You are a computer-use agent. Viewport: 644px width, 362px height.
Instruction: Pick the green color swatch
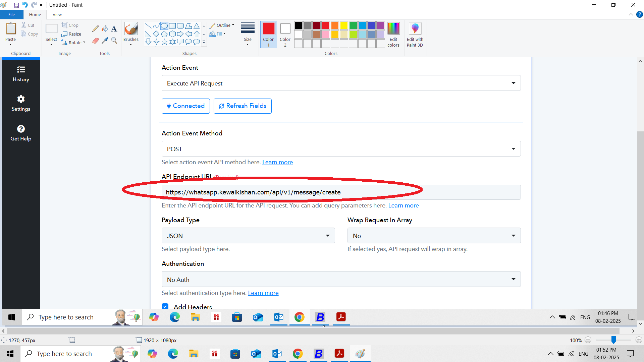click(x=353, y=25)
